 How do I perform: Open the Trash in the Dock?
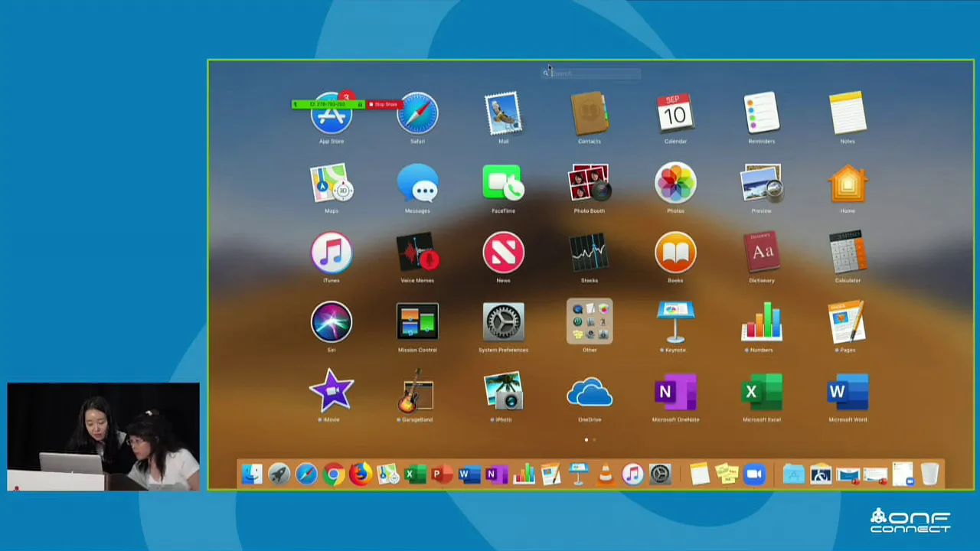pyautogui.click(x=929, y=474)
